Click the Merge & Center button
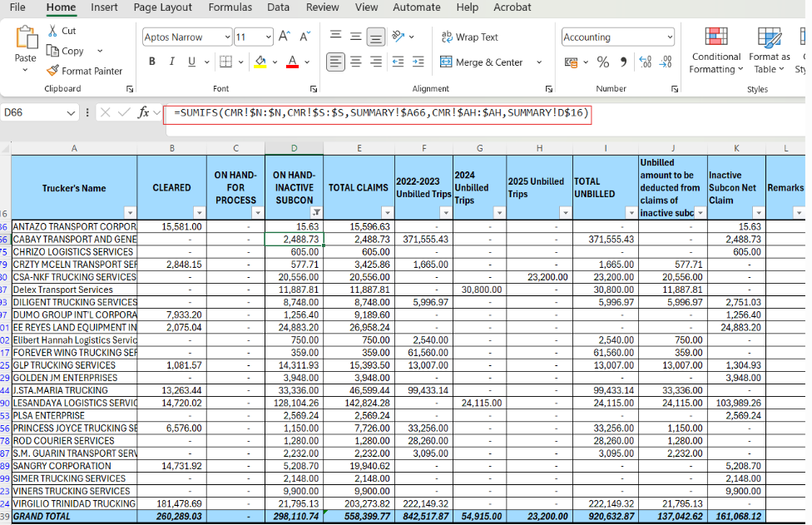Viewport: 812px width, 525px height. point(482,62)
